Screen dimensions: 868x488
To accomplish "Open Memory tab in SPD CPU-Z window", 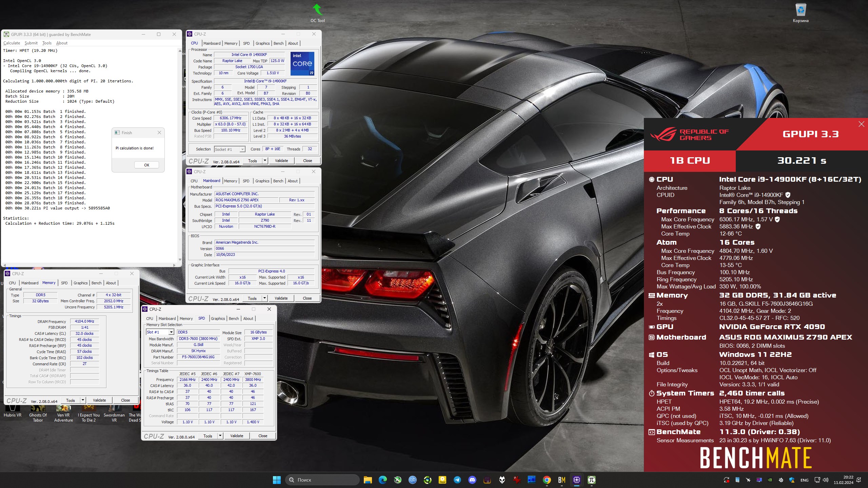I will (x=186, y=319).
